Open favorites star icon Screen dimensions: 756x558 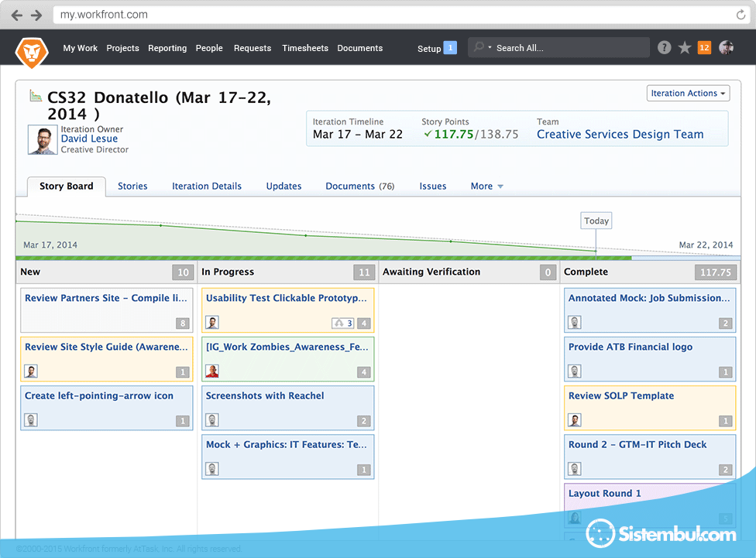684,47
